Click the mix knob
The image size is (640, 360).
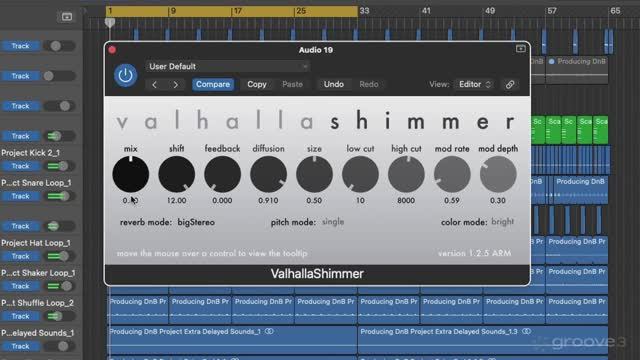pos(131,174)
